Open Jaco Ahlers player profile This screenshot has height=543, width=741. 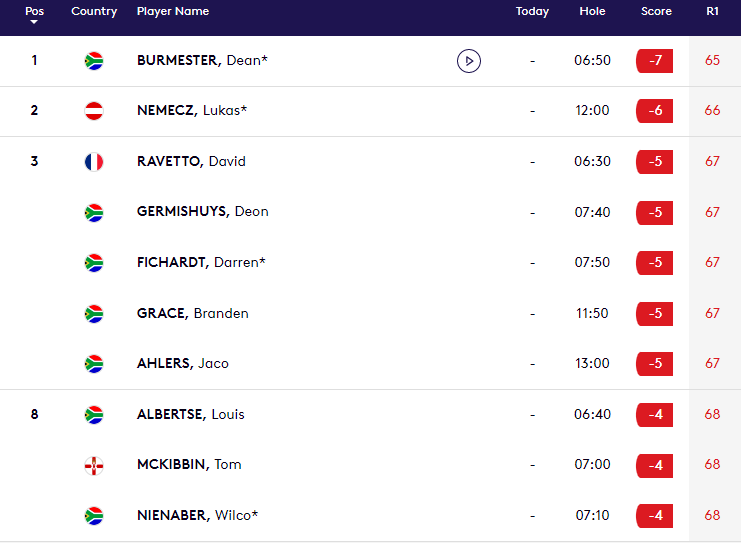point(183,363)
